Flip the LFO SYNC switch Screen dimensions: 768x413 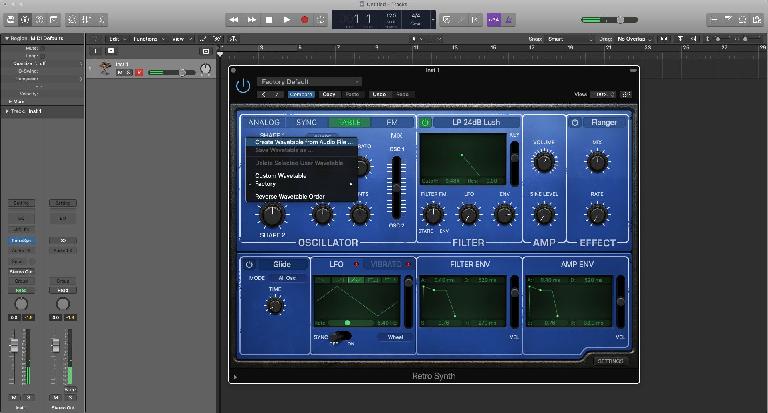[341, 337]
